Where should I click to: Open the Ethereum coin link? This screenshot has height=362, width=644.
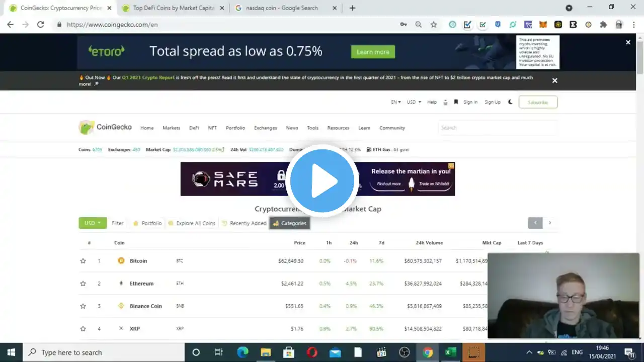pyautogui.click(x=141, y=284)
